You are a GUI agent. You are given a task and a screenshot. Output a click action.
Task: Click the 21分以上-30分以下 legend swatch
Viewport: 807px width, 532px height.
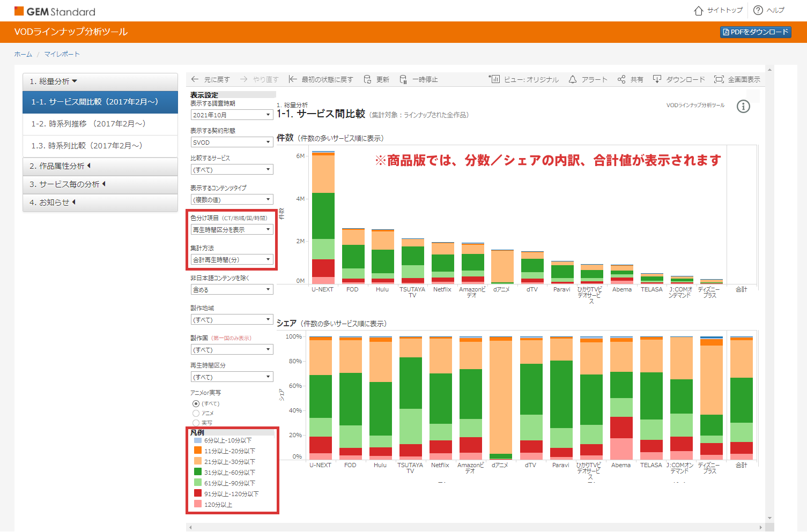[198, 461]
